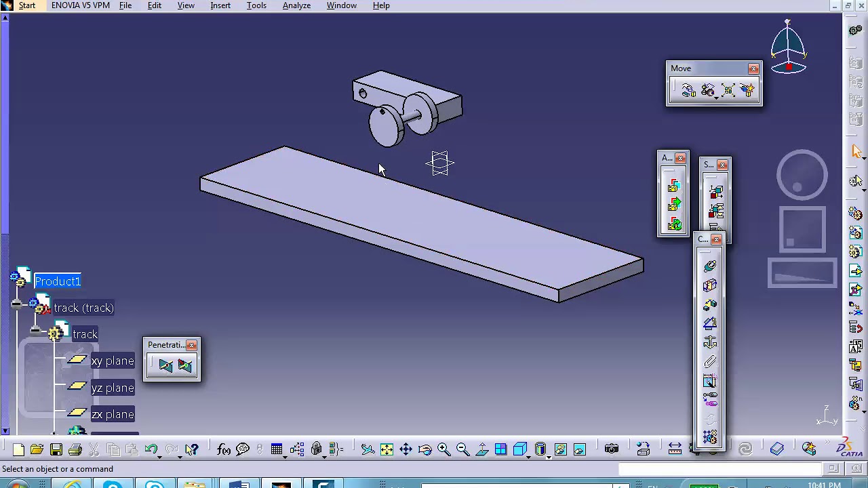Click the Save floppy disk icon
The height and width of the screenshot is (488, 868).
pyautogui.click(x=56, y=449)
